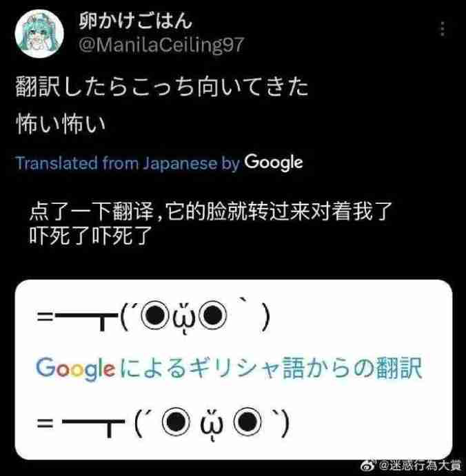Click the Weibo logo watermark icon

click(369, 466)
